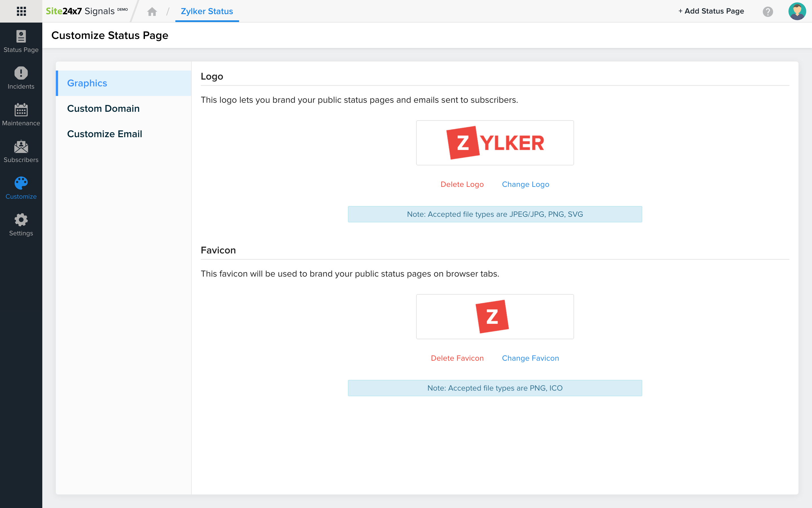Select Customize palette in the sidebar
The width and height of the screenshot is (812, 508).
pyautogui.click(x=21, y=188)
